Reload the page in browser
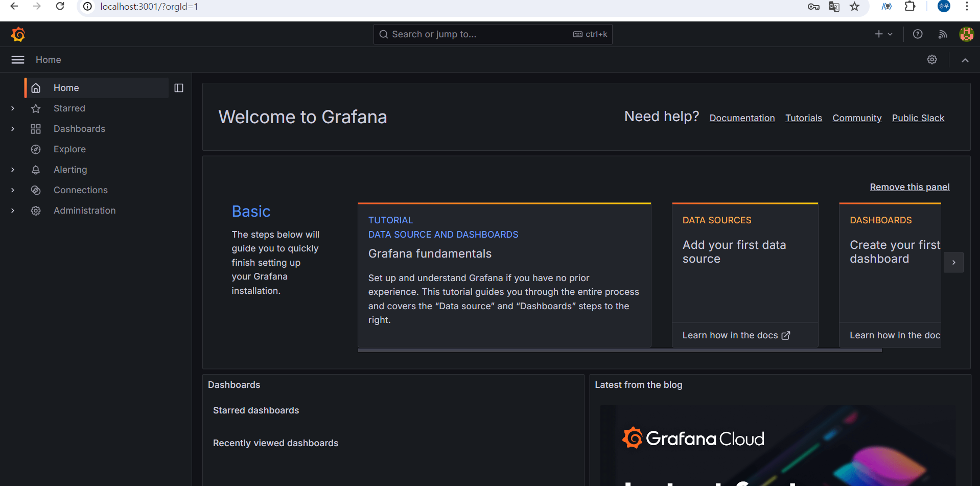The height and width of the screenshot is (486, 980). [x=60, y=6]
